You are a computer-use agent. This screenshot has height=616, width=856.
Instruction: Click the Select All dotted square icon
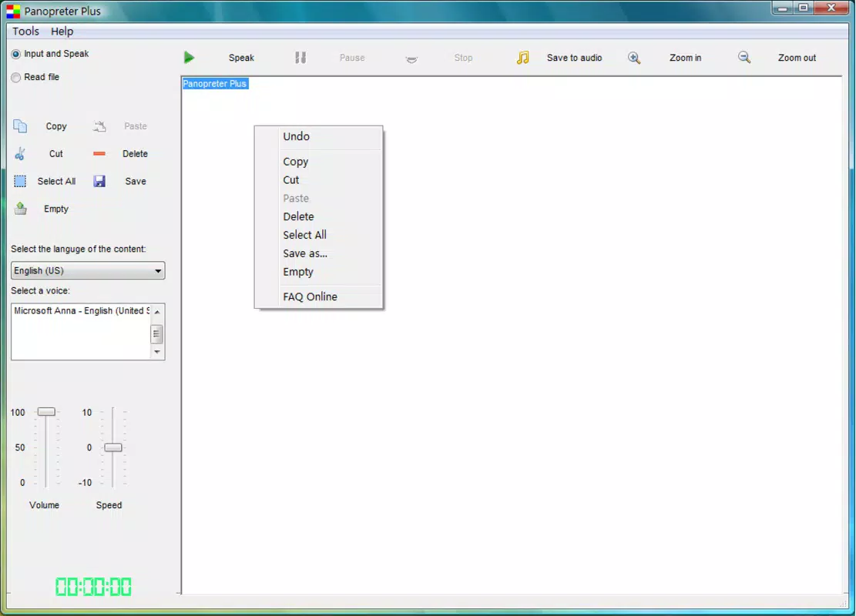pyautogui.click(x=20, y=181)
